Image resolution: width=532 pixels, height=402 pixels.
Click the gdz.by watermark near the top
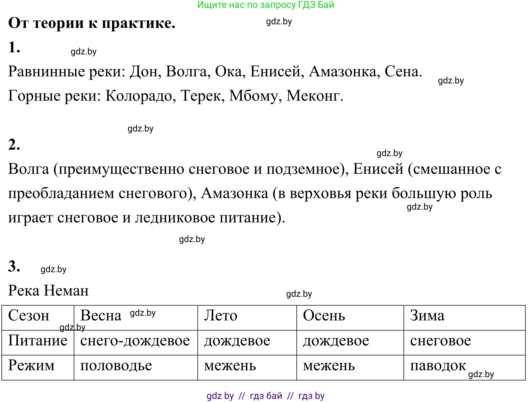point(278,22)
